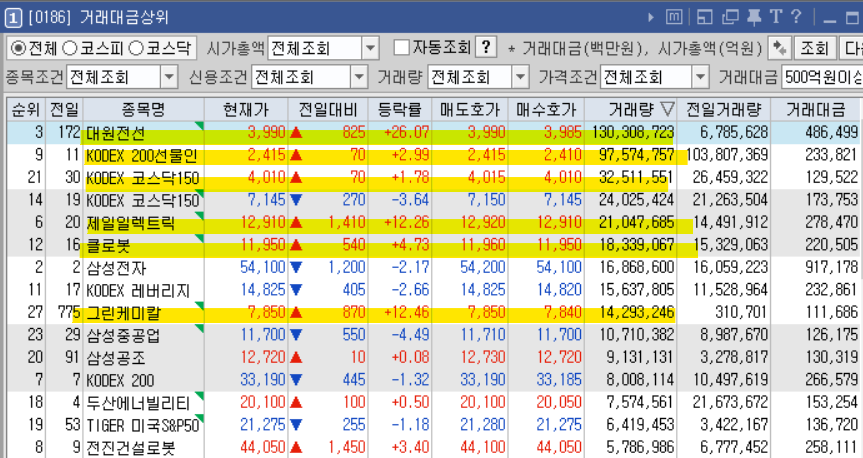Screen dimensions: 863x458
Task: Click the title bar question mark icon
Action: (796, 17)
